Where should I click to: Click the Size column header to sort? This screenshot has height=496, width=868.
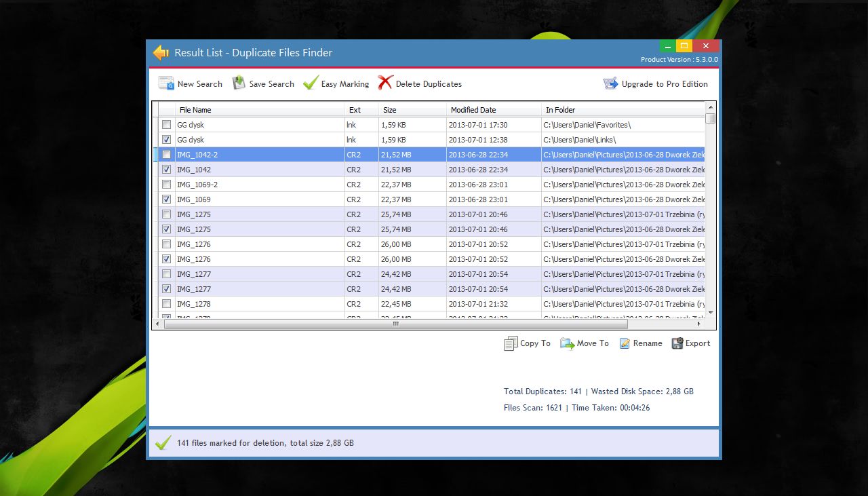click(x=390, y=110)
